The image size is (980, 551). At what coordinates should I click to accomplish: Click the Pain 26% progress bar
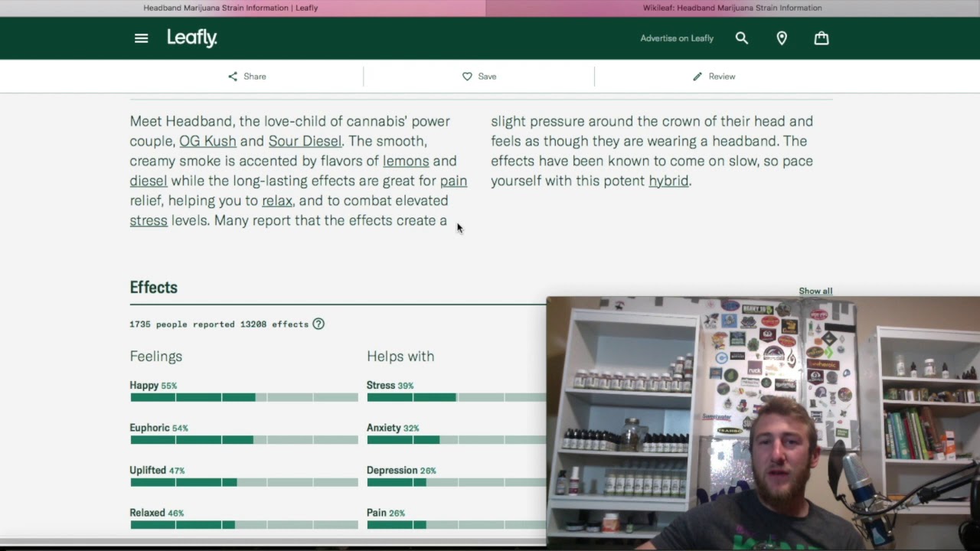(456, 525)
